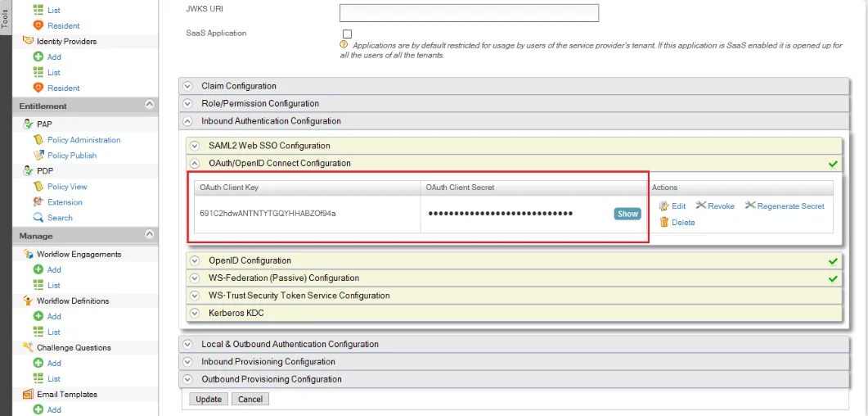Enable the SaaS Application checkbox
Viewport: 868px width, 416px height.
click(347, 34)
